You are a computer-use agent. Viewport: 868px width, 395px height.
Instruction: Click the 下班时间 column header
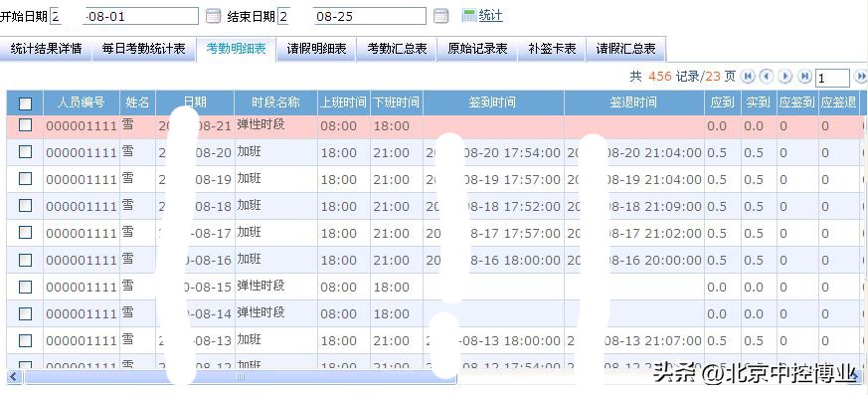(x=397, y=102)
